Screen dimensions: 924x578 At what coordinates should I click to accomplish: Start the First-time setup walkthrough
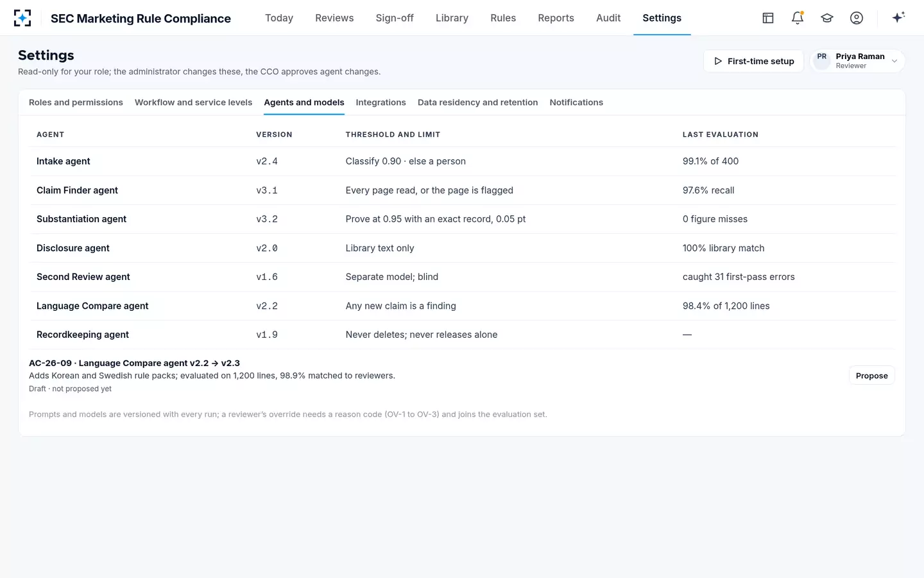754,61
